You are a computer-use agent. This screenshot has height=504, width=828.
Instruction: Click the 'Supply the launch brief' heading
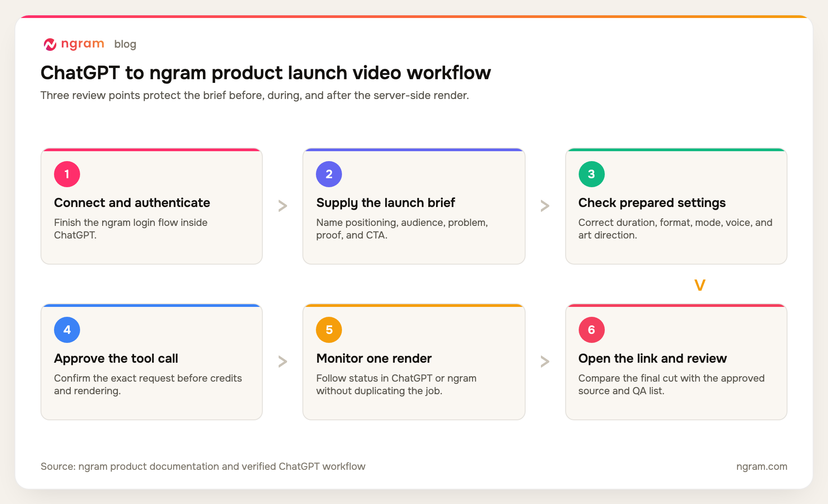pos(385,203)
